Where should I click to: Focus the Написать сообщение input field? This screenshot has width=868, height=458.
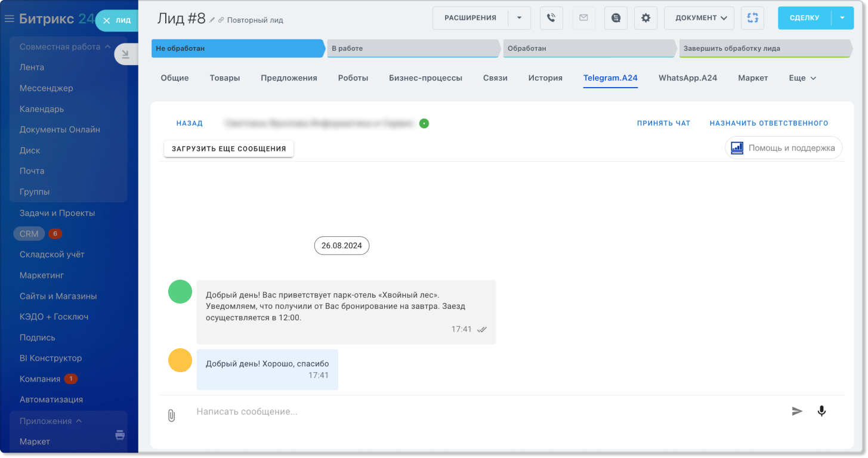[477, 411]
